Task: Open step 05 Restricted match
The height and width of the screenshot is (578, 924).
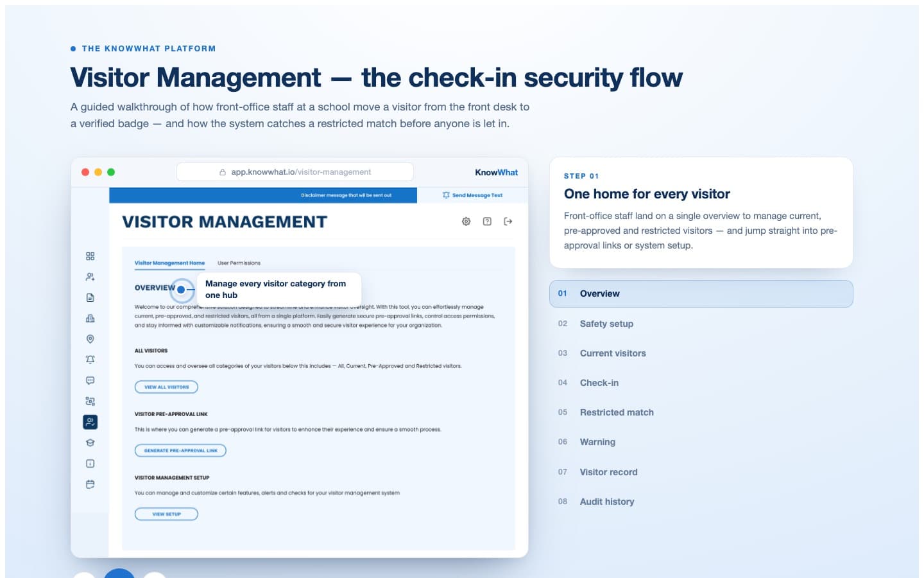Action: (701, 412)
